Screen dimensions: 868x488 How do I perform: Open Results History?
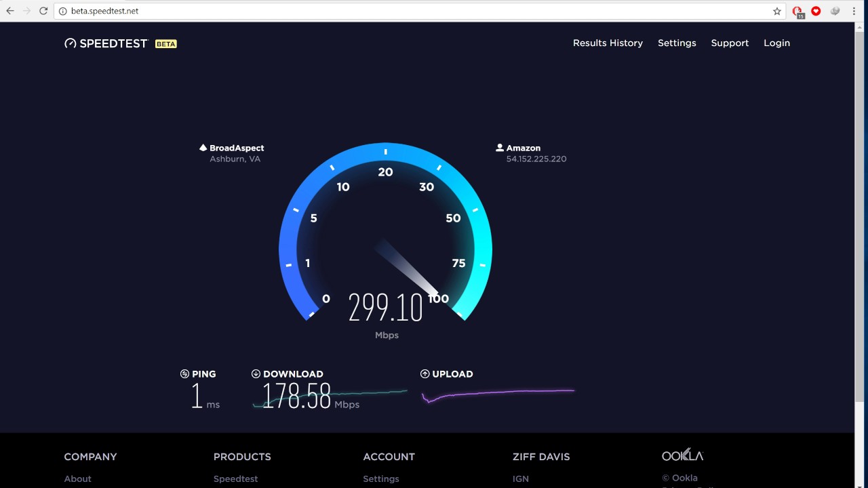coord(608,43)
